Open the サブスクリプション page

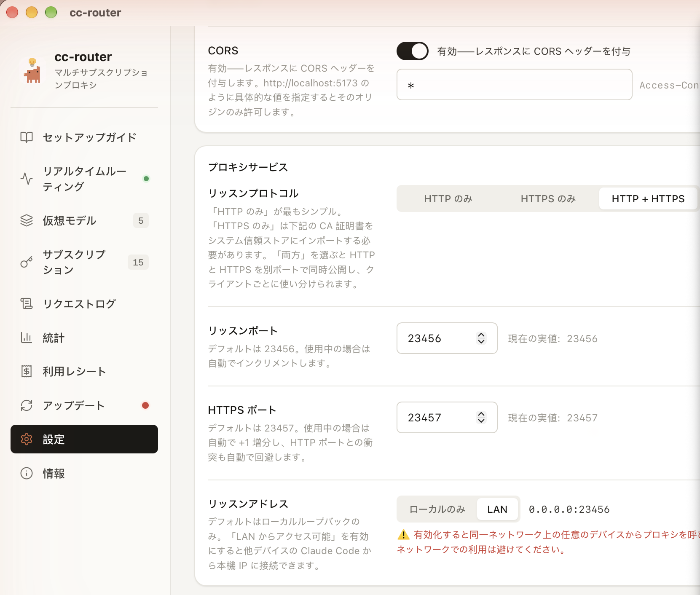tap(84, 262)
